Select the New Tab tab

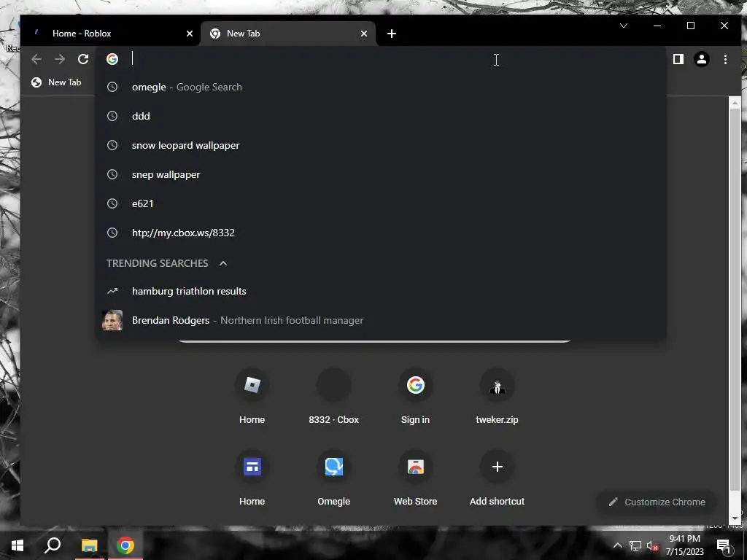coord(288,34)
